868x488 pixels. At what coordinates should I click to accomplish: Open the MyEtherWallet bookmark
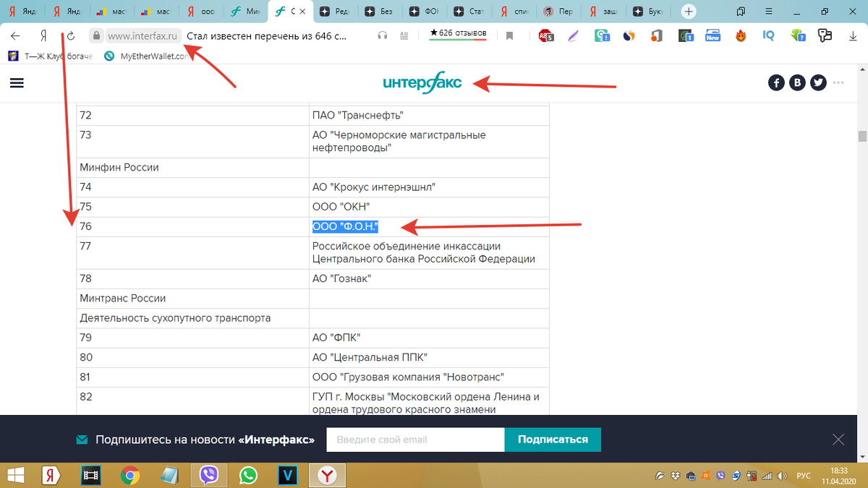pos(146,56)
